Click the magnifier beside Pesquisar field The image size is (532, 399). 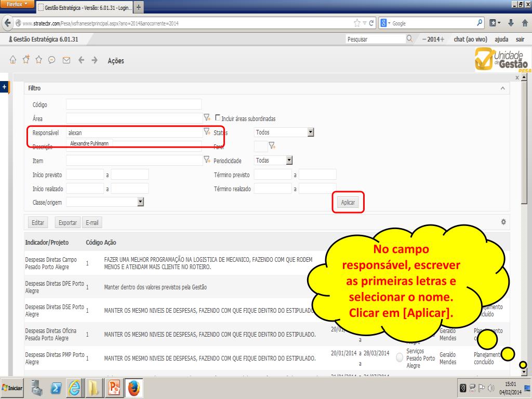pyautogui.click(x=409, y=38)
